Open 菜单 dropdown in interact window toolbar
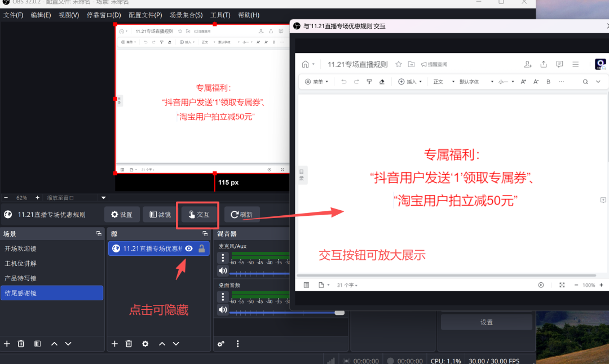 pos(316,82)
